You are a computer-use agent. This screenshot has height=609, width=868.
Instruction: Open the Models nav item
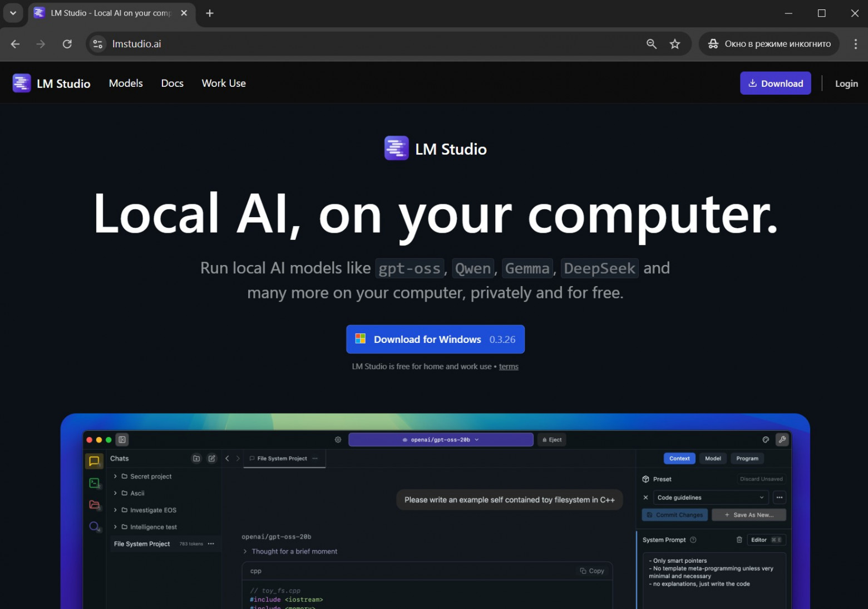[126, 84]
